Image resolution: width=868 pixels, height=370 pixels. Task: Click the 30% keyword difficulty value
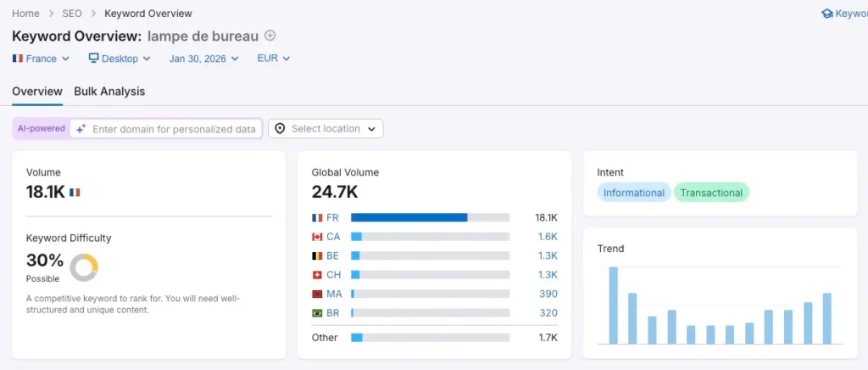pos(45,260)
